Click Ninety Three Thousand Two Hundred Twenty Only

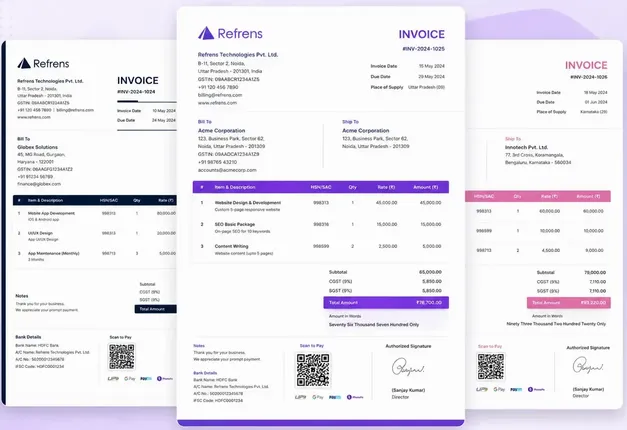[556, 324]
